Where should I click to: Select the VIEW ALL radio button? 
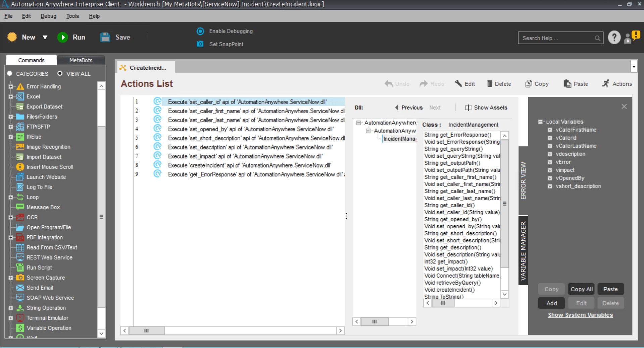(60, 73)
